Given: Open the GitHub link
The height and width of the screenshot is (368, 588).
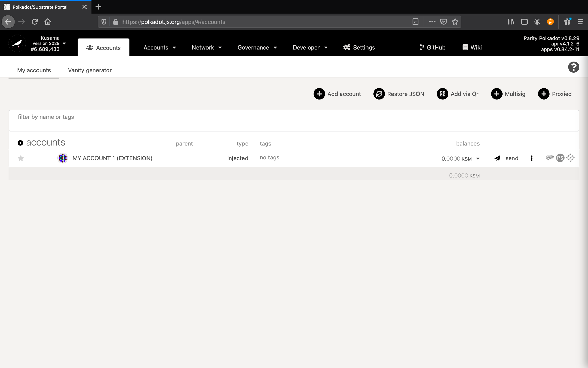Looking at the screenshot, I should click(432, 48).
